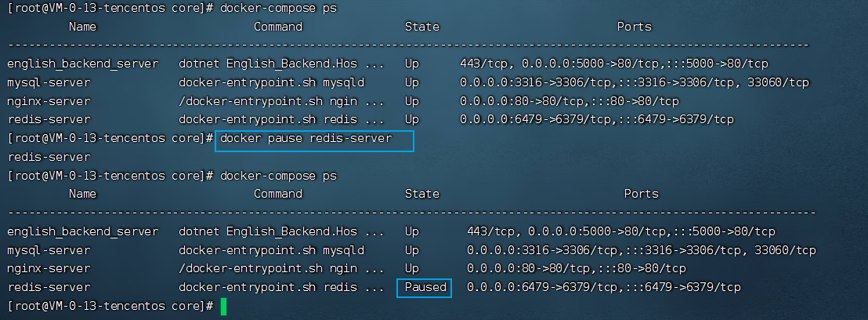Click the "redis-server" name in the Paused row

click(49, 288)
